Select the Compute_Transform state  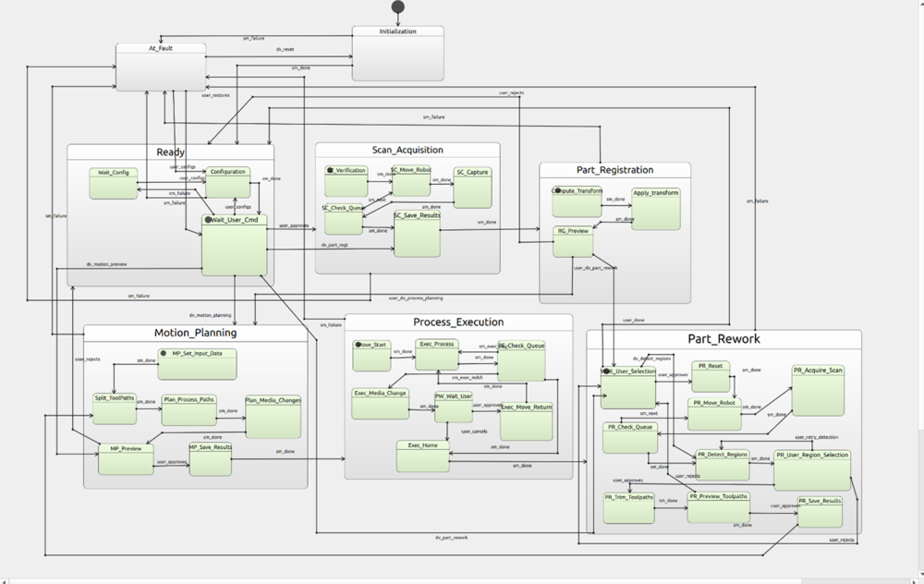click(577, 201)
